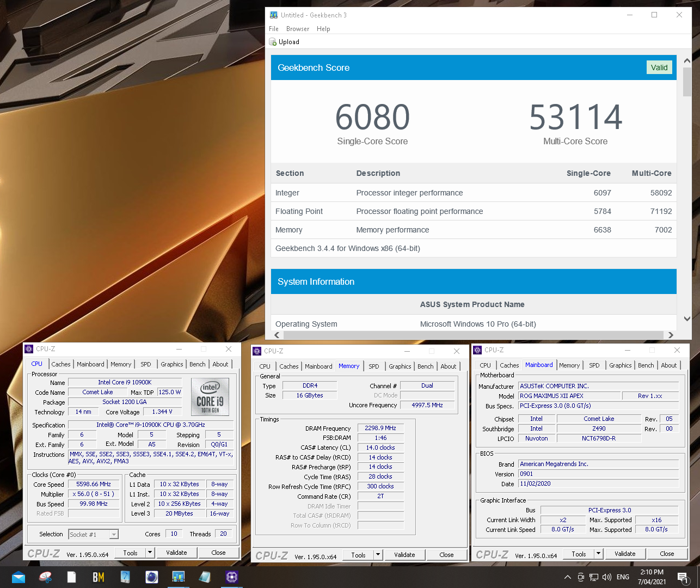The width and height of the screenshot is (700, 588).
Task: Click the 53114 Multi-Core Score
Action: coord(575,117)
